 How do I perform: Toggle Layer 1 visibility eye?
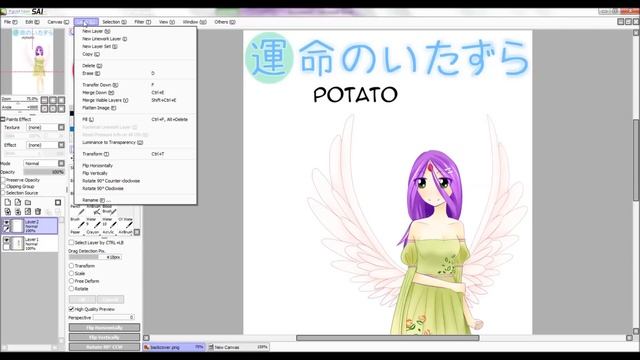pyautogui.click(x=7, y=240)
